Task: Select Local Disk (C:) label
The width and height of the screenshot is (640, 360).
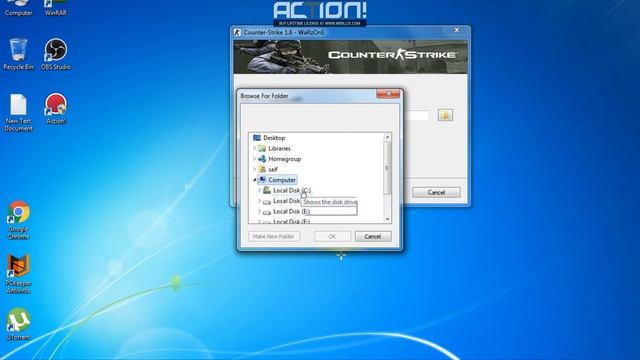Action: pyautogui.click(x=292, y=190)
